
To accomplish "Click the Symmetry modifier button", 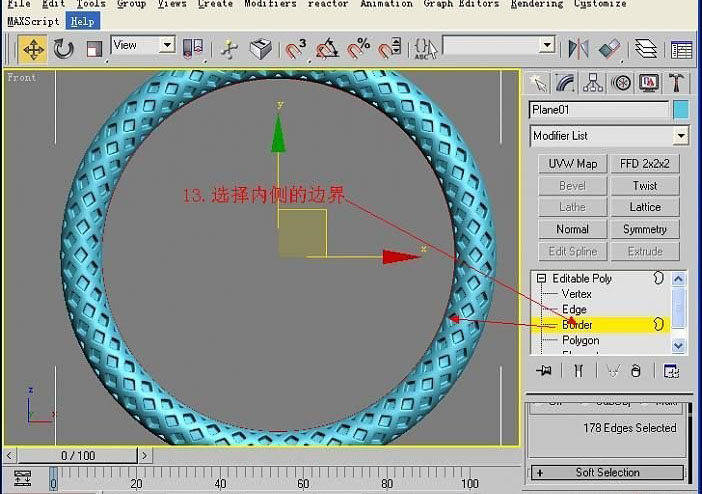I will [645, 229].
